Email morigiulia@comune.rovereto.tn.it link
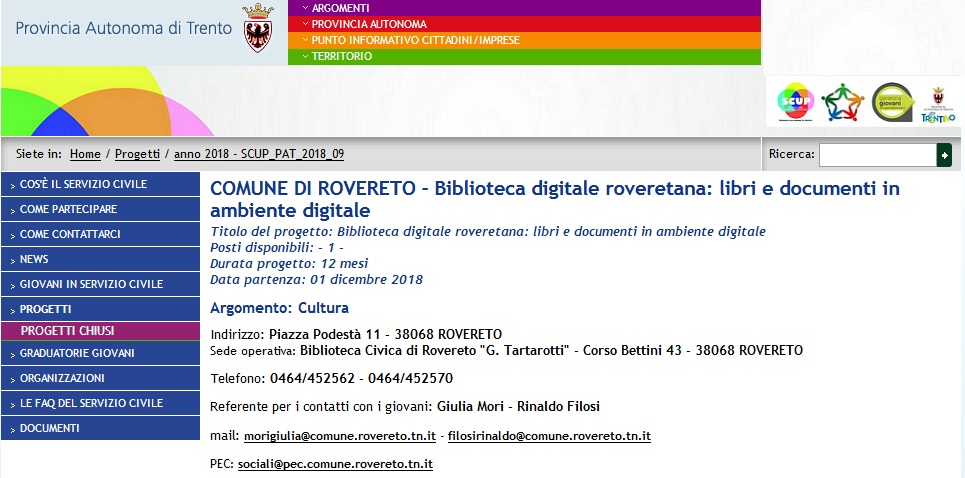This screenshot has width=965, height=478. click(340, 436)
